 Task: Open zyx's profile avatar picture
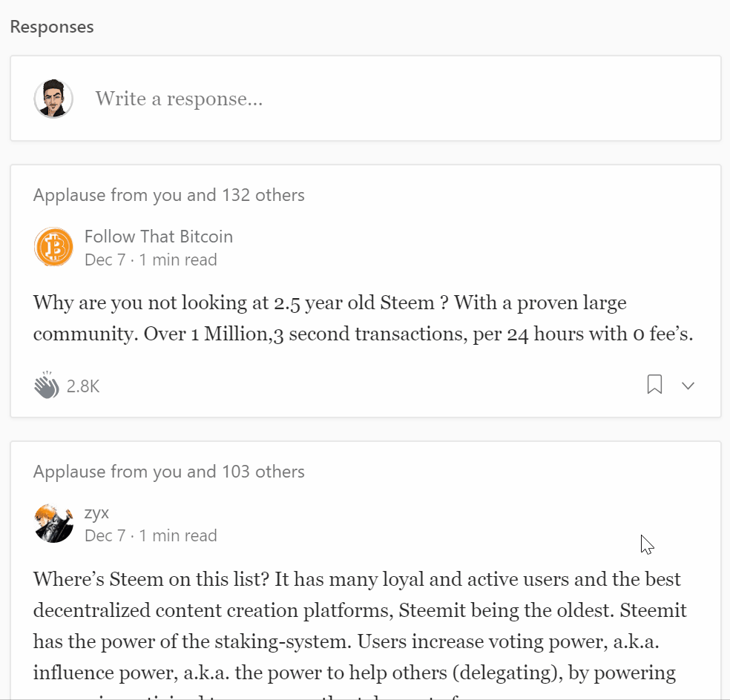click(53, 524)
